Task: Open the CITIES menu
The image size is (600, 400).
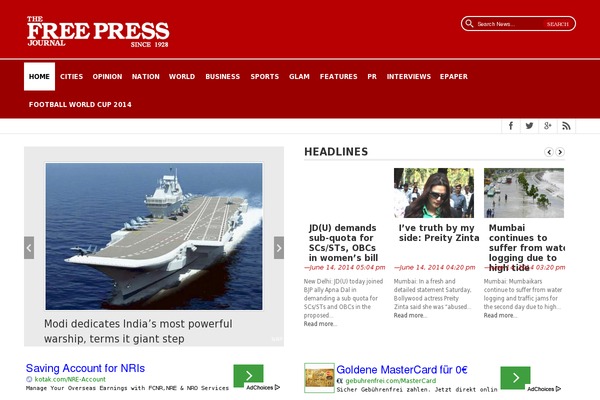Action: click(72, 77)
